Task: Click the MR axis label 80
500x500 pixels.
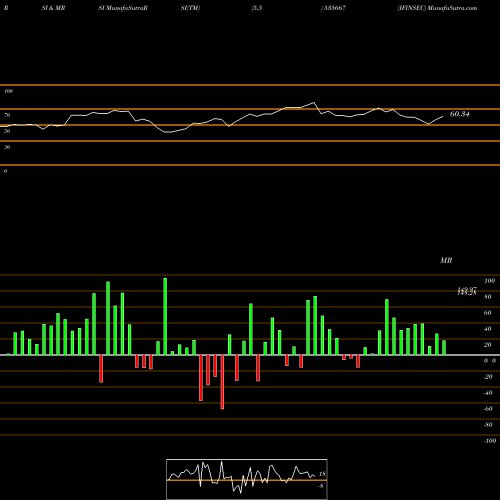Action: click(488, 297)
